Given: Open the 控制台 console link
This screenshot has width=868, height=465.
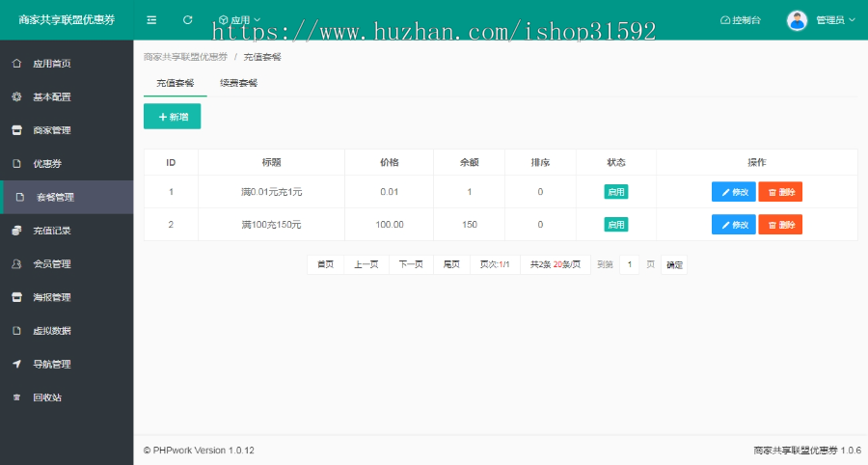Looking at the screenshot, I should (x=741, y=20).
